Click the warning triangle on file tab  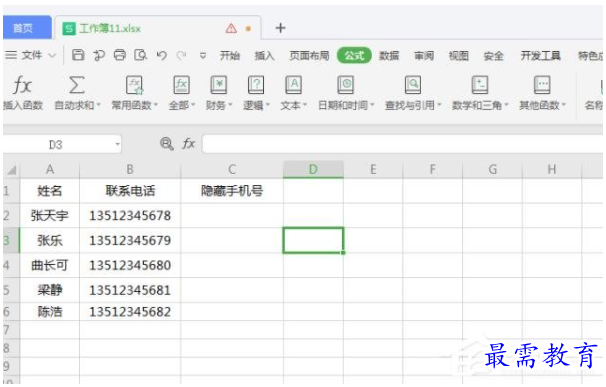[231, 28]
